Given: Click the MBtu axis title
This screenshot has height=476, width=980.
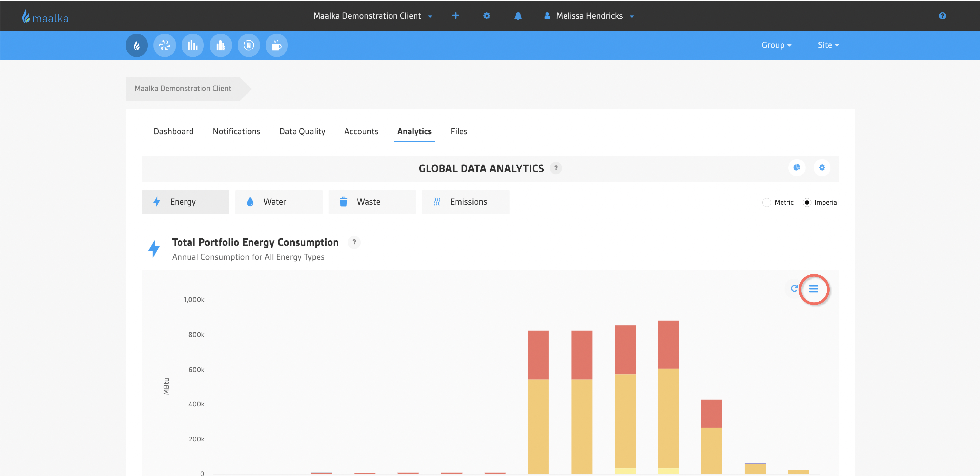Looking at the screenshot, I should click(x=166, y=386).
